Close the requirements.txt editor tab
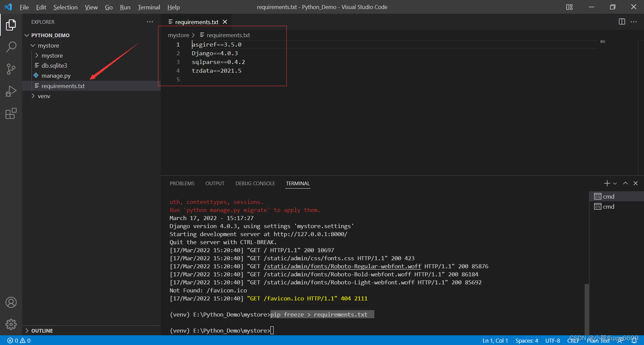Screen dimensions: 644x345 (225, 22)
